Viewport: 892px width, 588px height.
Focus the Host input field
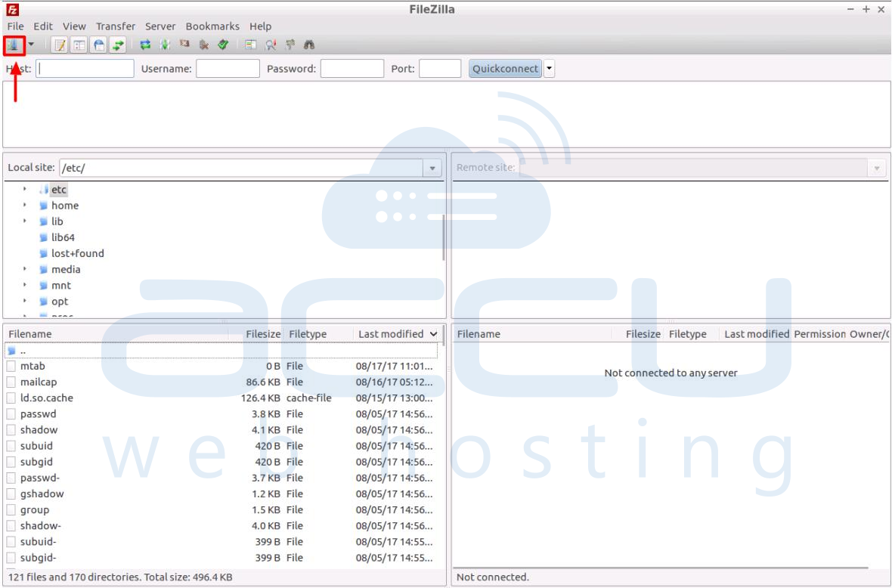85,69
